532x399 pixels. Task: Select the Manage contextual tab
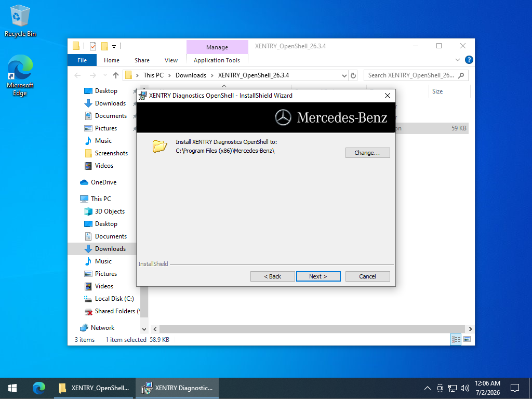(x=217, y=47)
